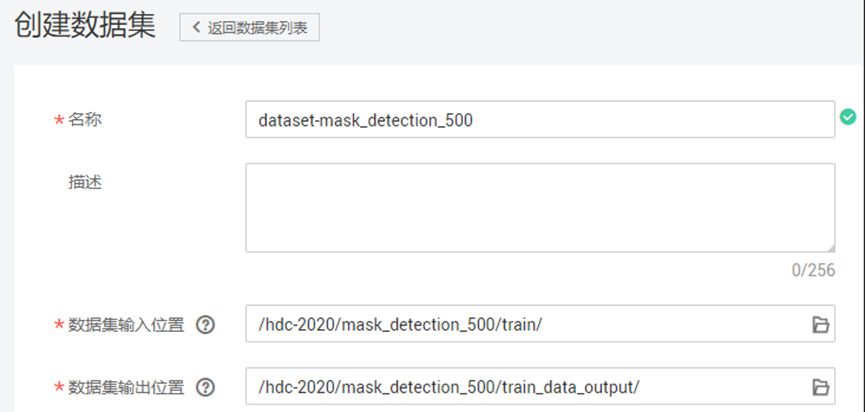Click the 创建数据集 page title

(86, 27)
